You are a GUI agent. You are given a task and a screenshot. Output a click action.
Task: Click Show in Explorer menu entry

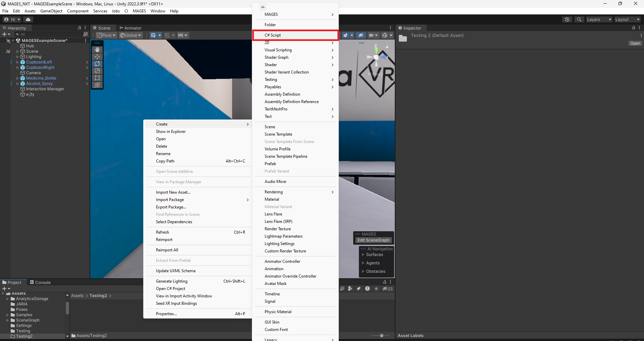[x=198, y=132]
